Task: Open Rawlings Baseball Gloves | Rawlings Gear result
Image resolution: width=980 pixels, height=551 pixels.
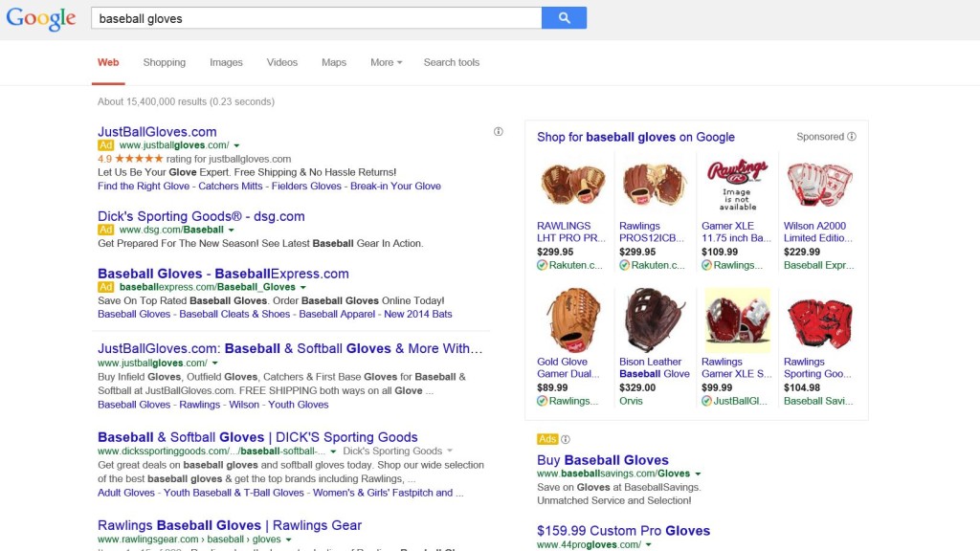Action: [230, 525]
